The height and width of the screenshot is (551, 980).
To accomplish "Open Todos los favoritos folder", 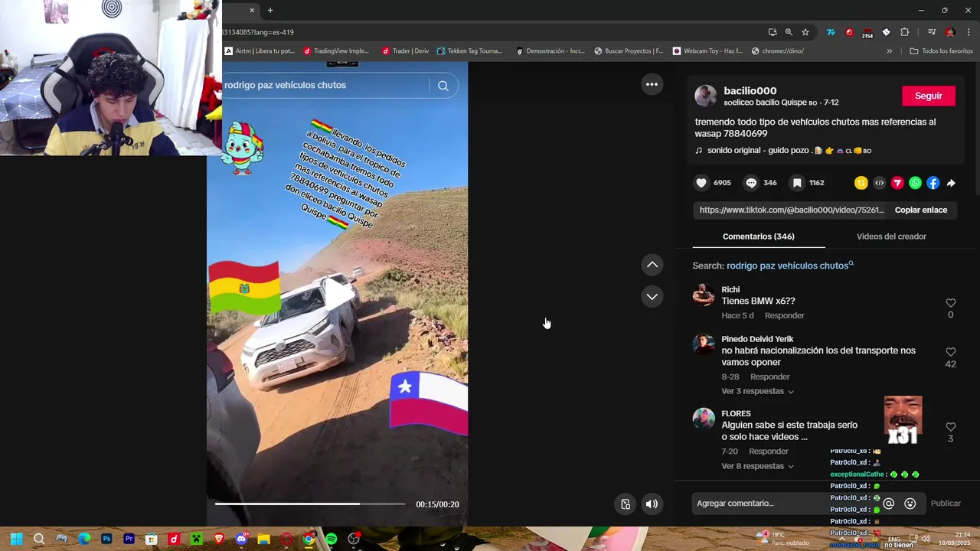I will (941, 51).
